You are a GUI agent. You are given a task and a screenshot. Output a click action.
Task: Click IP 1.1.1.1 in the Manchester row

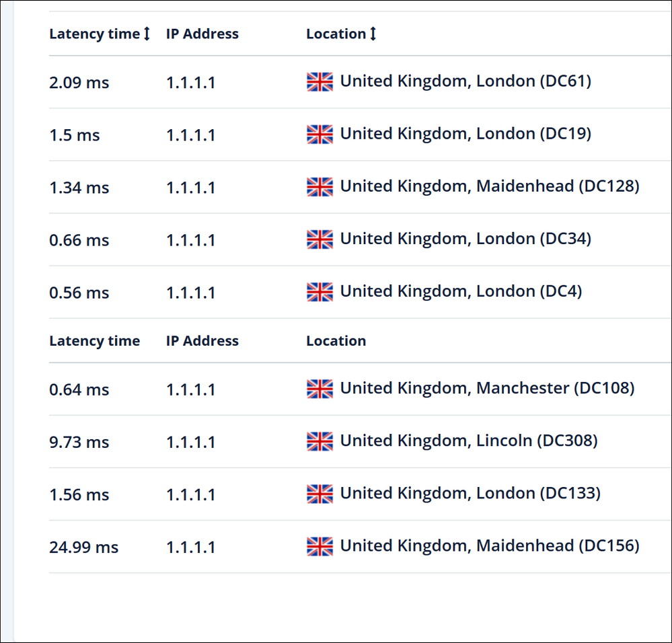click(190, 390)
